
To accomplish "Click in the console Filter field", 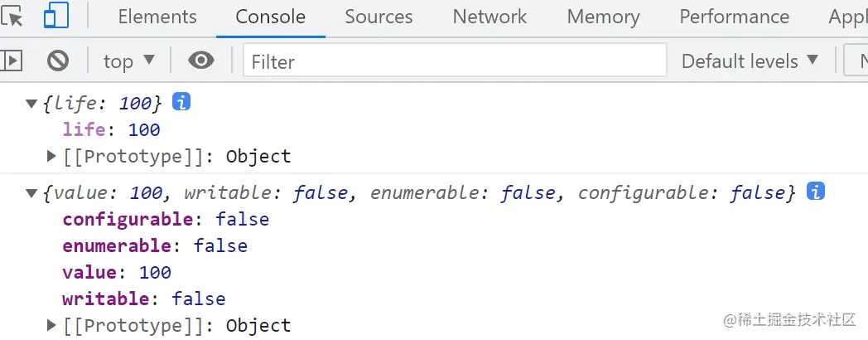I will 454,61.
